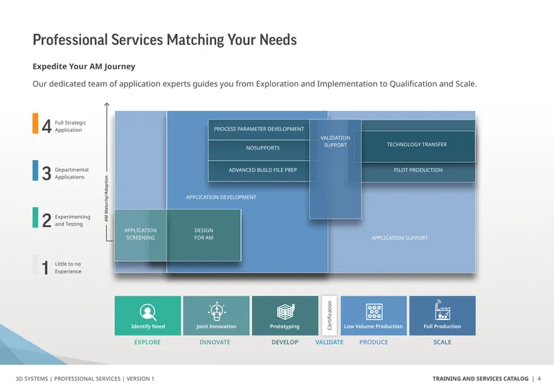Click the Full Production factory icon

tap(442, 310)
